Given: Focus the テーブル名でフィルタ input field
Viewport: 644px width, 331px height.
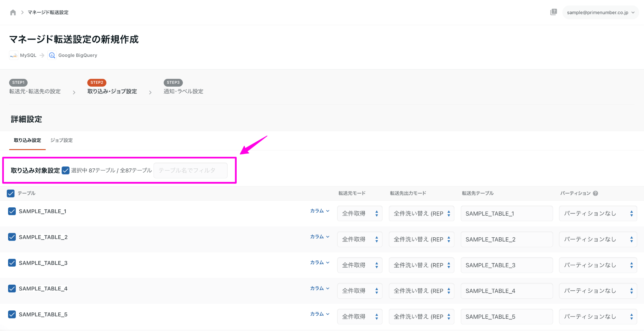Looking at the screenshot, I should [191, 170].
